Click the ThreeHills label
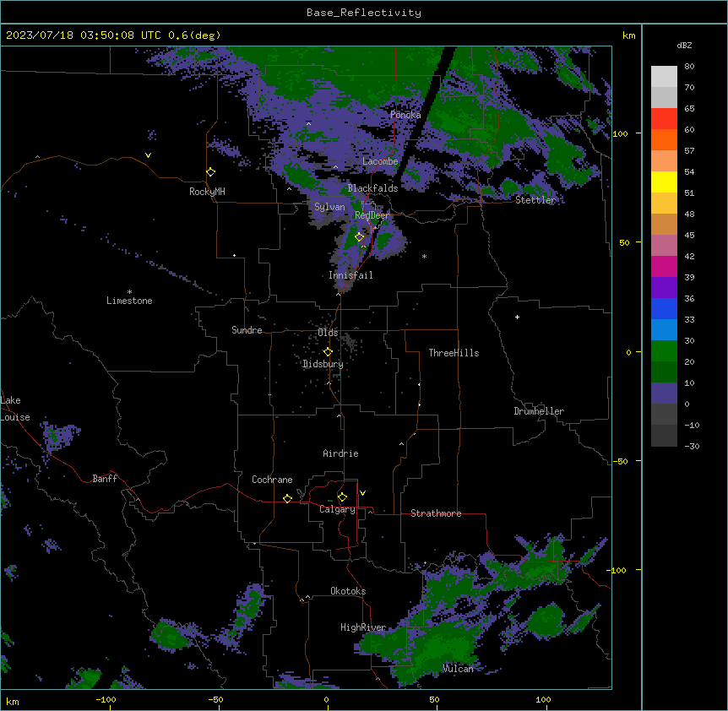 [454, 353]
